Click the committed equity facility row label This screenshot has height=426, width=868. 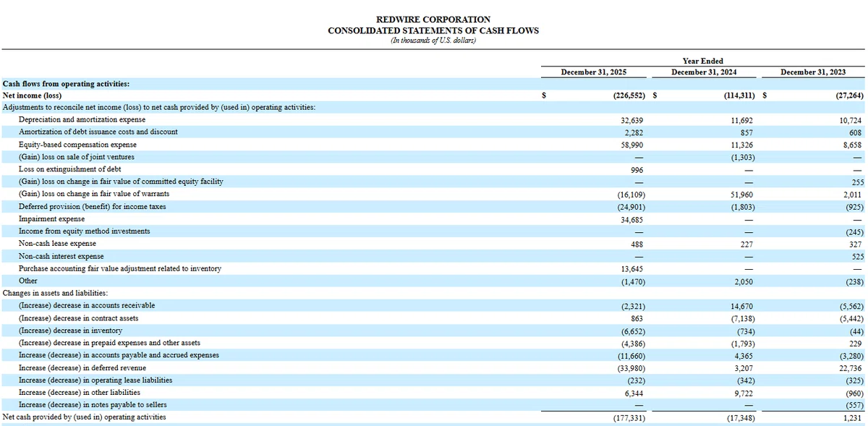pos(121,181)
